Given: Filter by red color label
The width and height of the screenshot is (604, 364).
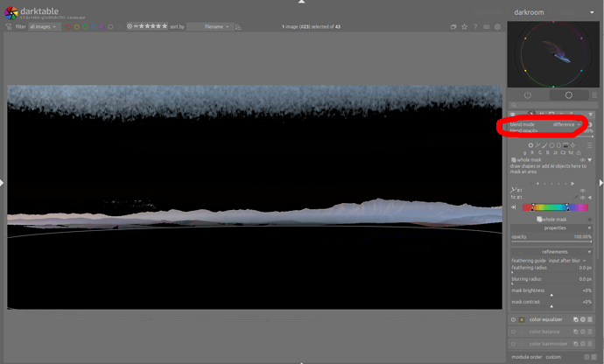Looking at the screenshot, I should tap(68, 27).
